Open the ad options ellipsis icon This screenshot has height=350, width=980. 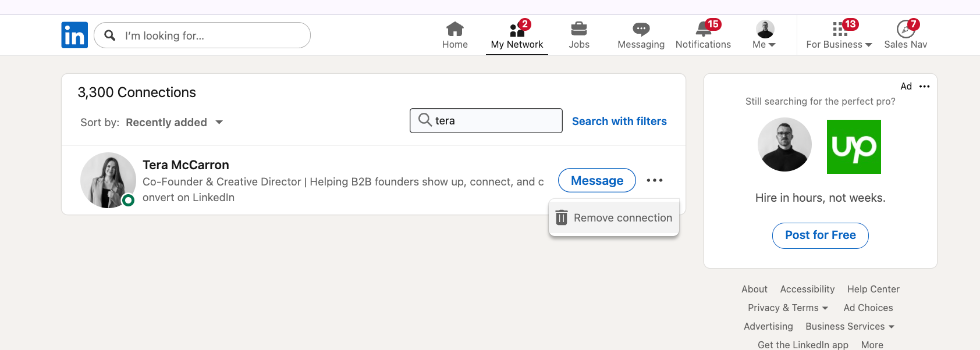(x=924, y=87)
